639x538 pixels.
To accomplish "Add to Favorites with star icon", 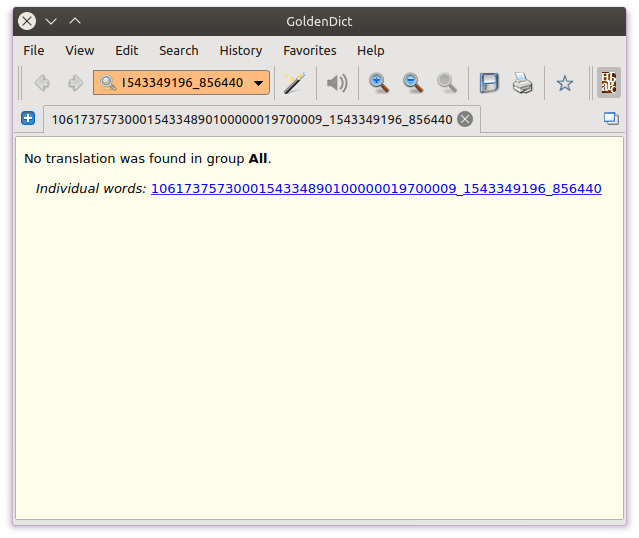I will 565,83.
